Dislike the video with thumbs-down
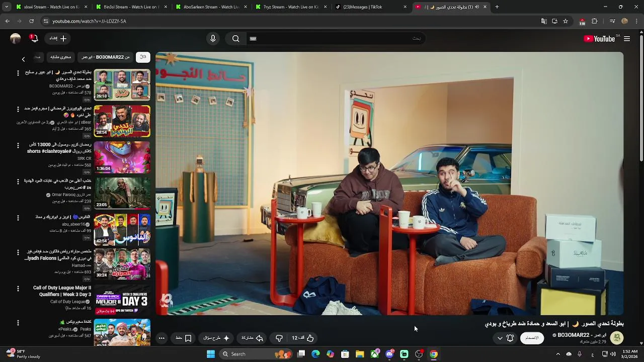Screen dimensions: 644x362 (279, 338)
